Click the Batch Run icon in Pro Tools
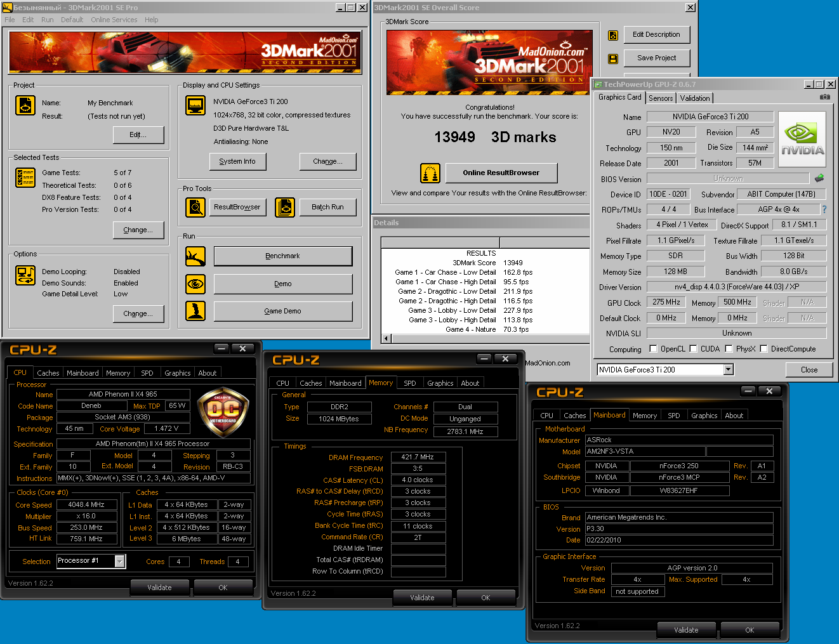839x644 pixels. [285, 207]
